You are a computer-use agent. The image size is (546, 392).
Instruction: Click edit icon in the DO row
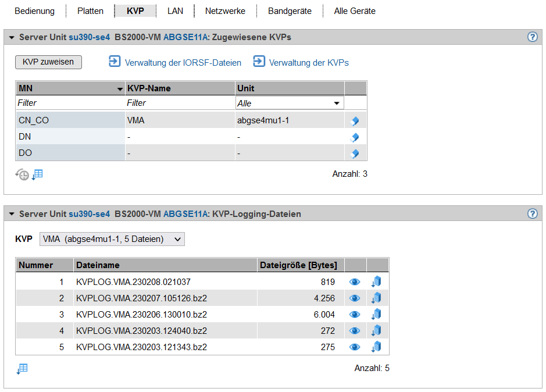(355, 154)
